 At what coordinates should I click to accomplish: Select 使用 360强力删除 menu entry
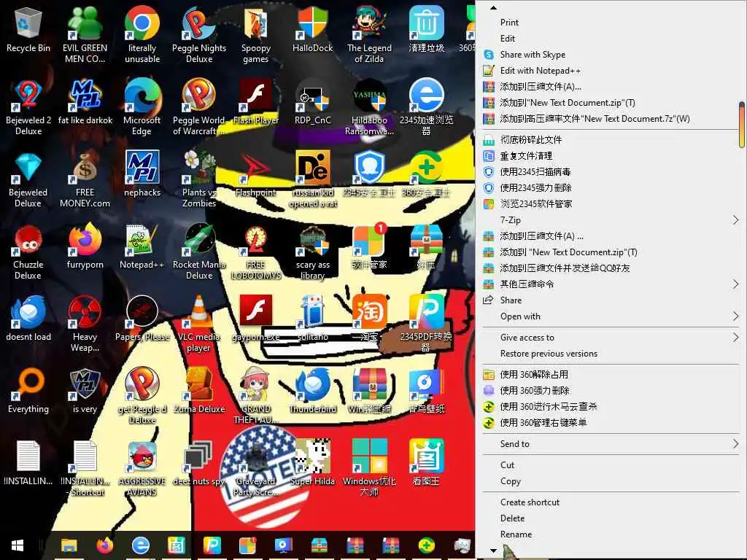[x=610, y=391]
